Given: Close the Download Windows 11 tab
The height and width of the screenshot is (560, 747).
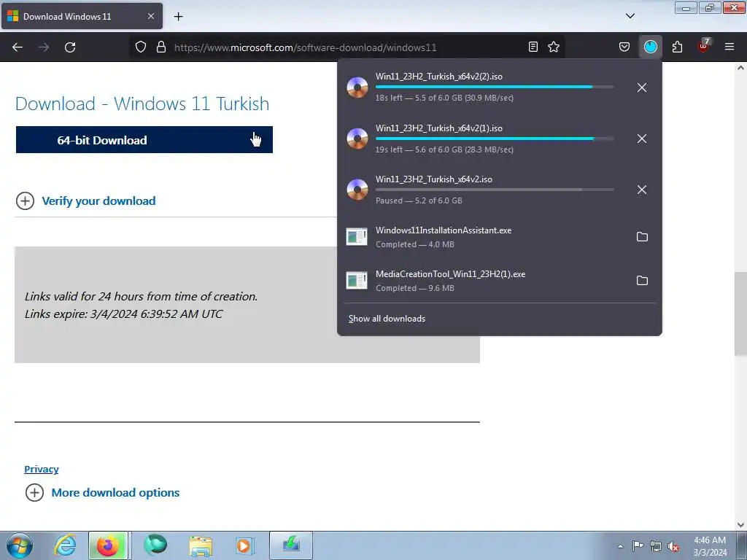Looking at the screenshot, I should pyautogui.click(x=150, y=16).
